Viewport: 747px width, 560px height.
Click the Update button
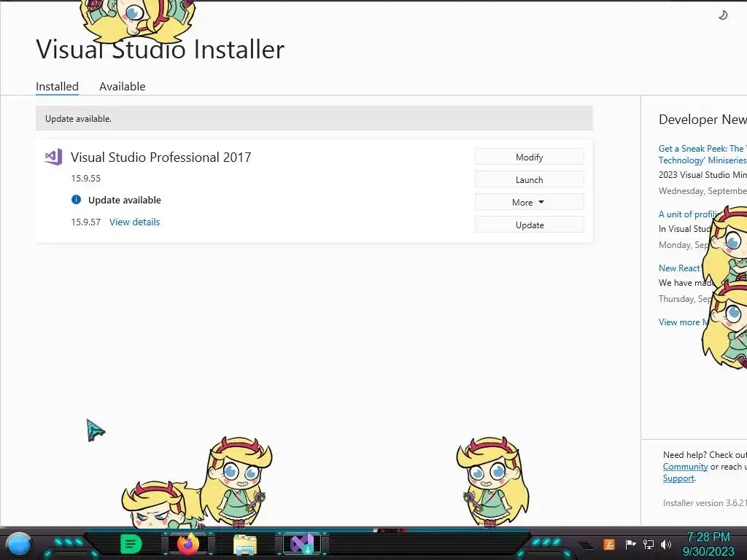coord(530,225)
